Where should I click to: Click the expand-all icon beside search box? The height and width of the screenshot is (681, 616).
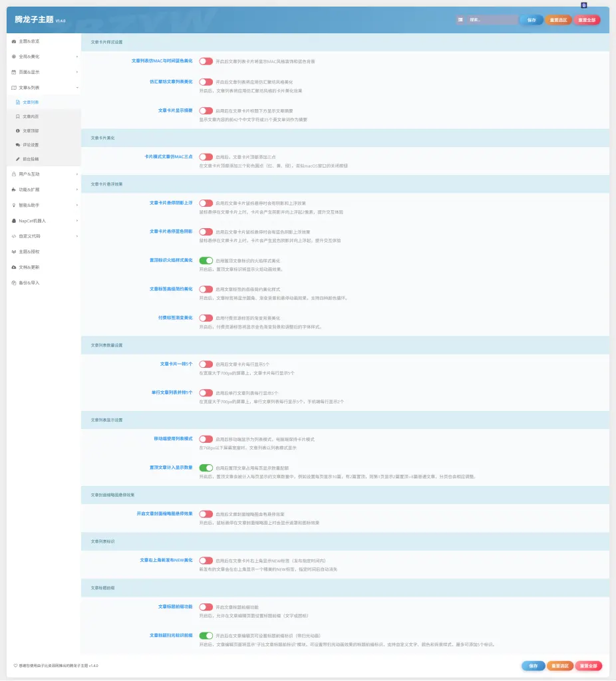(460, 19)
